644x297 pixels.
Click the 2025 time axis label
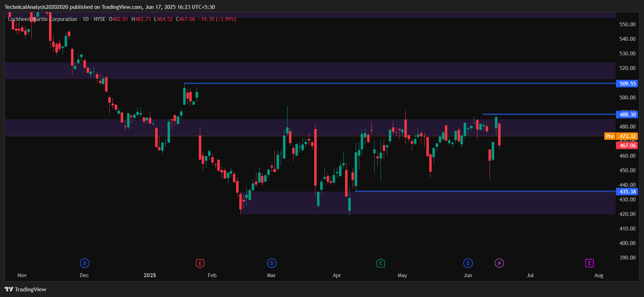pos(150,275)
